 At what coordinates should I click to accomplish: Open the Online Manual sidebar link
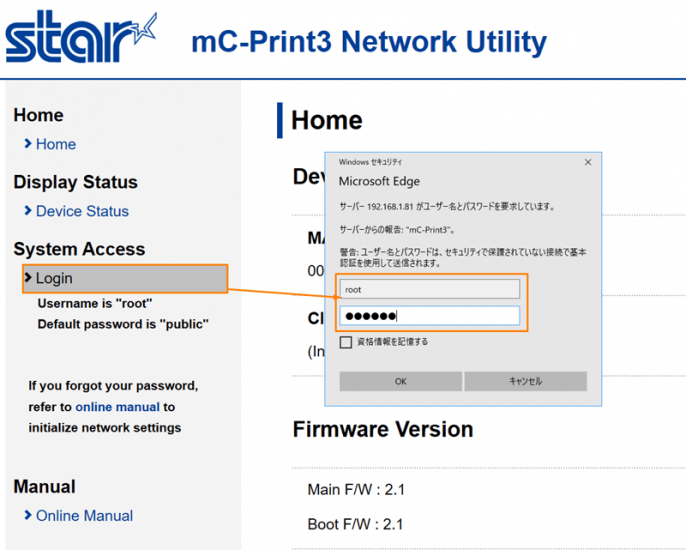(x=84, y=516)
